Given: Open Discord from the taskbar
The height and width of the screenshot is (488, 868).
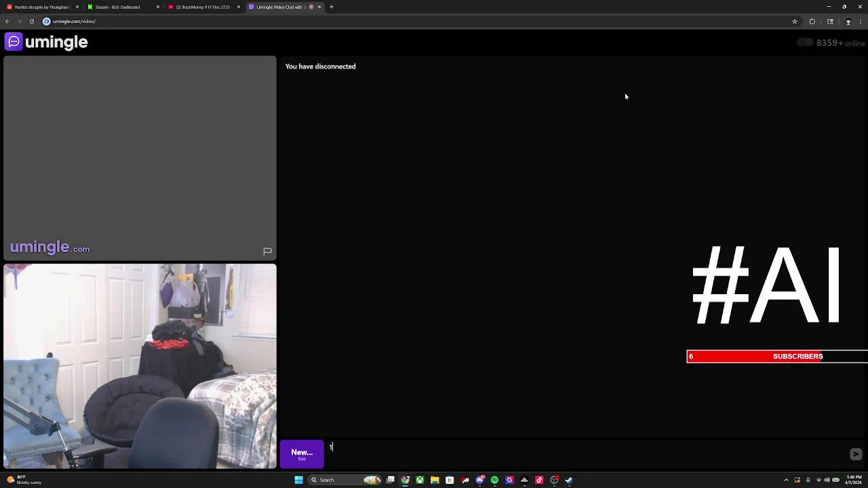Looking at the screenshot, I should click(x=480, y=480).
